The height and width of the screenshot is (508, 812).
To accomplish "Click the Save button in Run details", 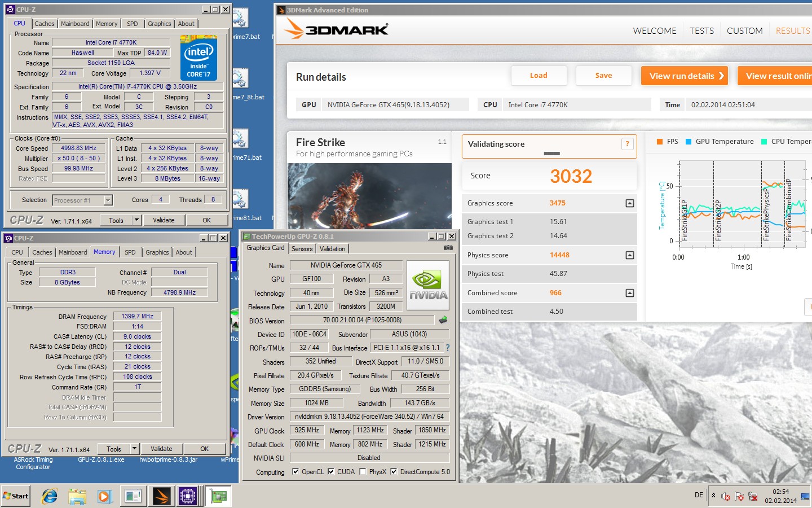I will [x=603, y=76].
